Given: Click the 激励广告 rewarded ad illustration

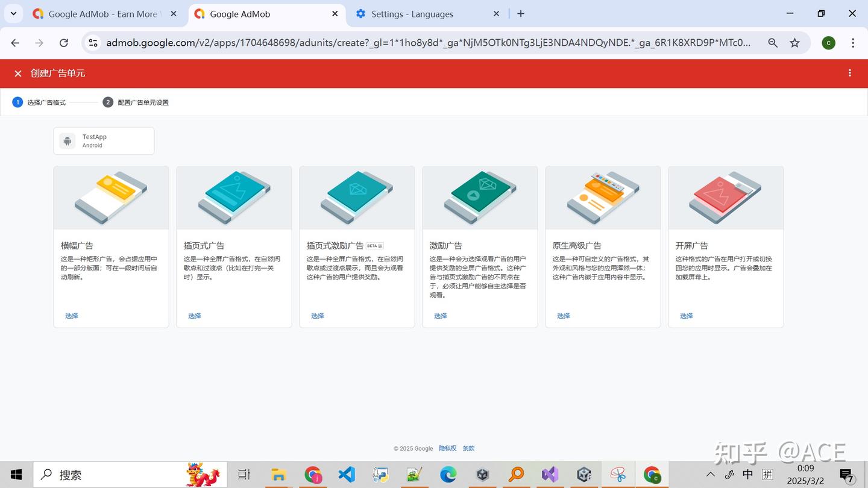Looking at the screenshot, I should [x=480, y=198].
